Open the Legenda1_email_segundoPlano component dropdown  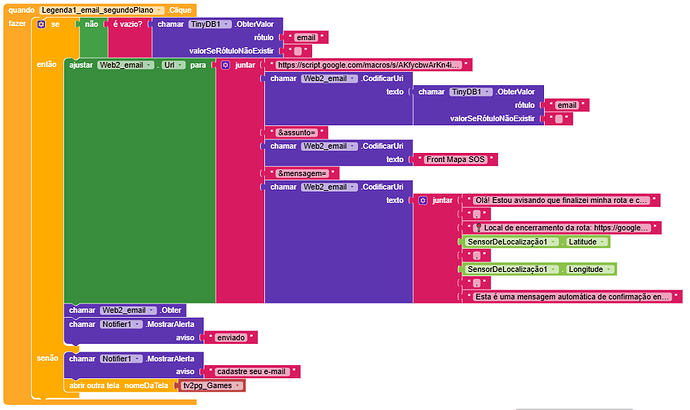tap(102, 10)
